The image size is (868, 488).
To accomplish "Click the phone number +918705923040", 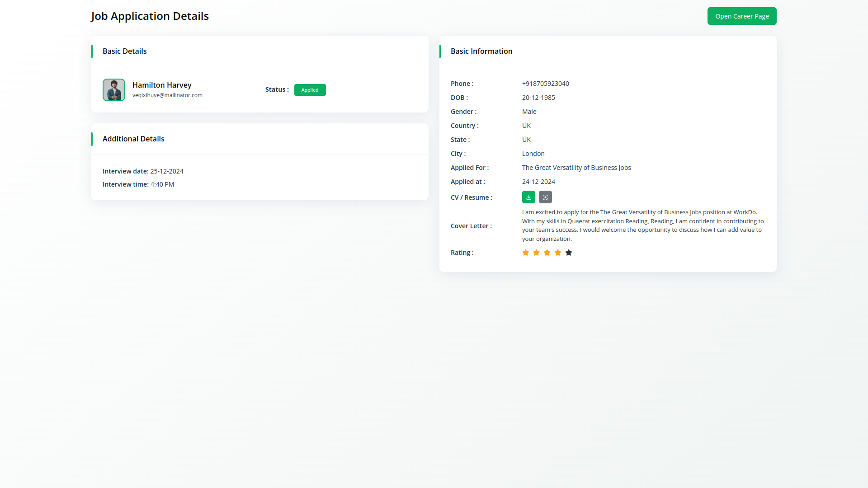I will coord(545,84).
